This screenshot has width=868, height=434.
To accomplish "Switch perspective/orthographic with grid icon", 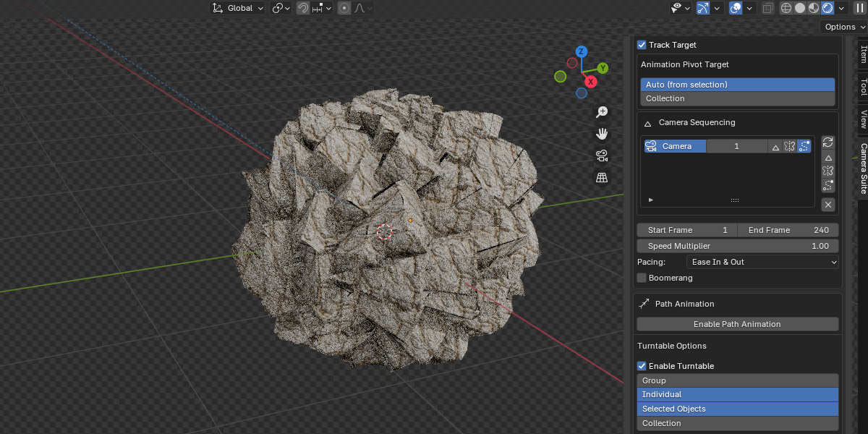I will tap(602, 177).
